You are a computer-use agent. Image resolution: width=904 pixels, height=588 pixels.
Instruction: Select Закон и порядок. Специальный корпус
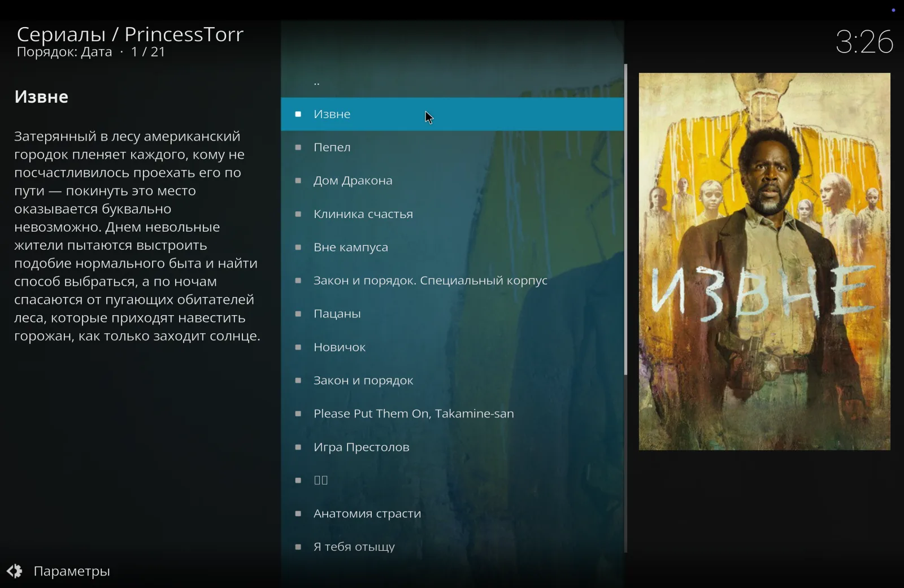tap(452, 281)
